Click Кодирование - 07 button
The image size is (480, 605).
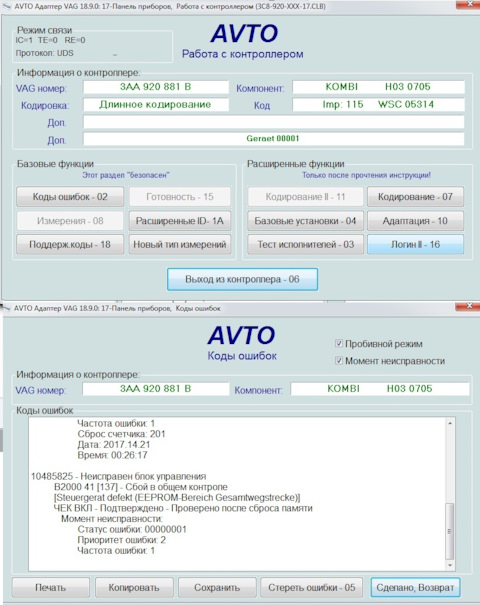coord(415,197)
